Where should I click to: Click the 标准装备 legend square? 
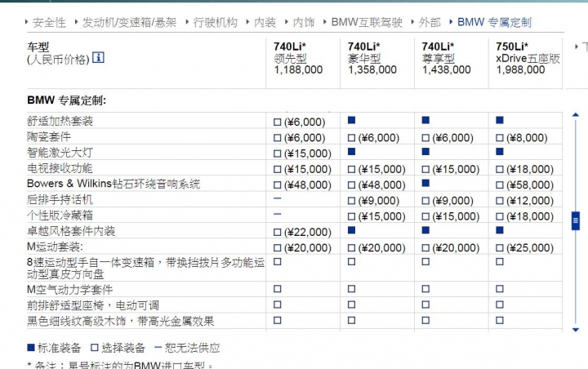coord(31,348)
